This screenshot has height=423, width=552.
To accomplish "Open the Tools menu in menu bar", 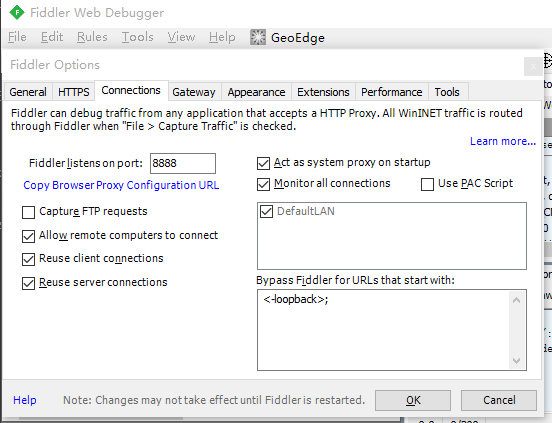I will [x=137, y=37].
